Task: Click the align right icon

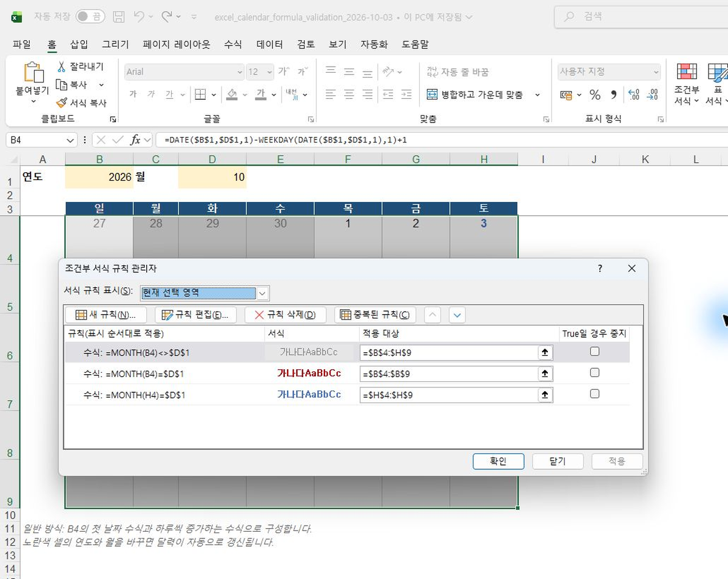Action: pyautogui.click(x=367, y=95)
